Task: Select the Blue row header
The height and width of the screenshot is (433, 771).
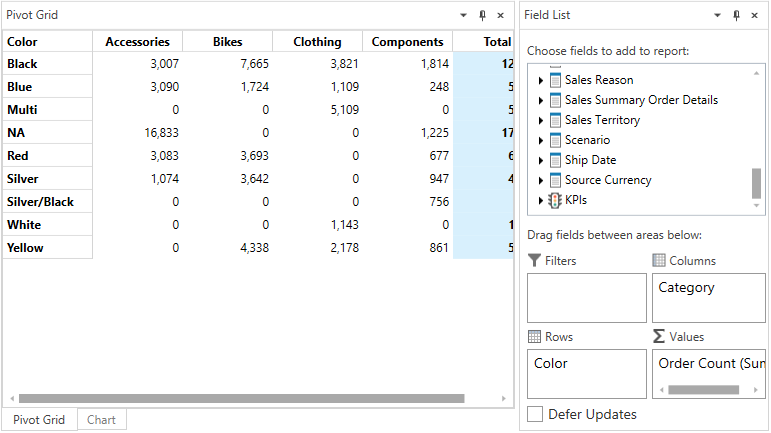Action: point(47,87)
